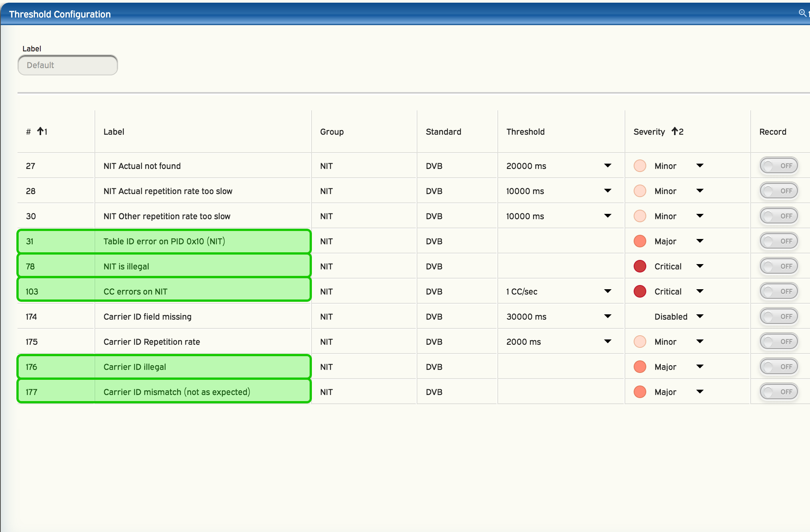Image resolution: width=810 pixels, height=532 pixels.
Task: Open the Disabled severity dropdown for Carrier ID field missing
Action: 700,317
